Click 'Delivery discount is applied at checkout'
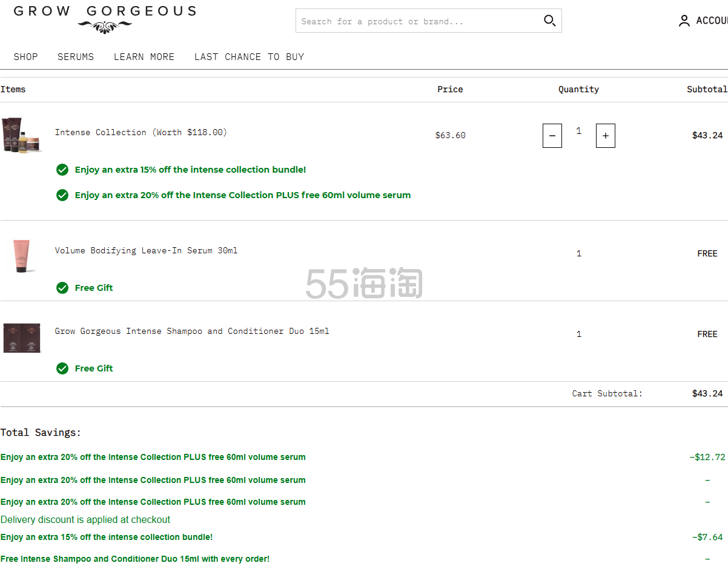This screenshot has height=566, width=728. 85,519
